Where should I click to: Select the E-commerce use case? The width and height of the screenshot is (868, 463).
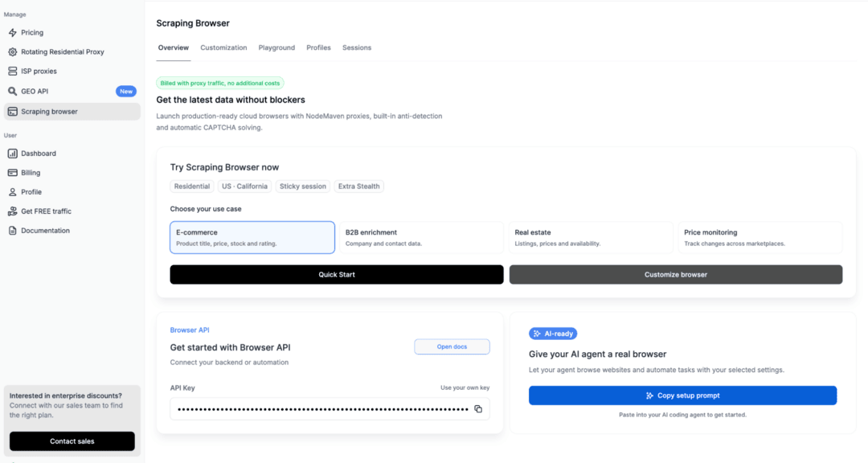coord(252,238)
